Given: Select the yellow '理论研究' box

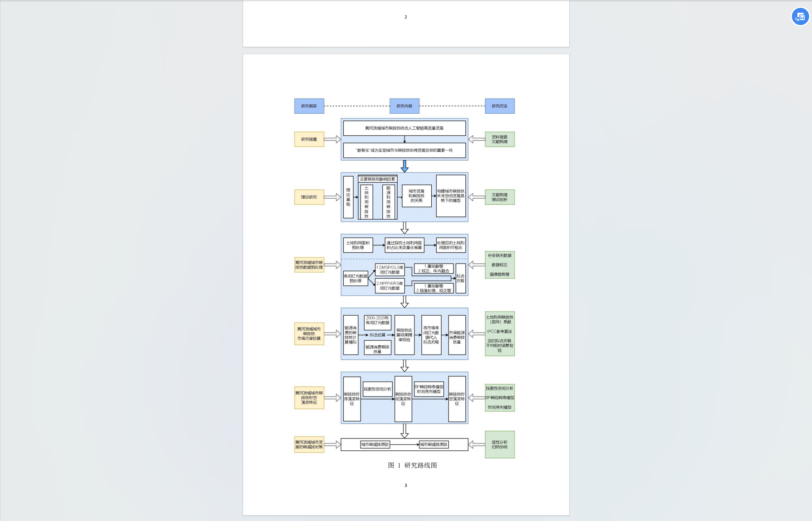Looking at the screenshot, I should [x=309, y=197].
